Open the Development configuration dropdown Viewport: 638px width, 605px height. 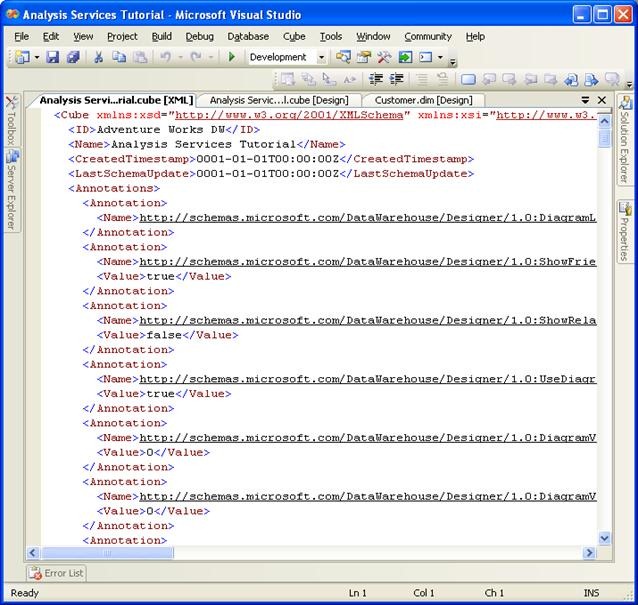(x=321, y=58)
